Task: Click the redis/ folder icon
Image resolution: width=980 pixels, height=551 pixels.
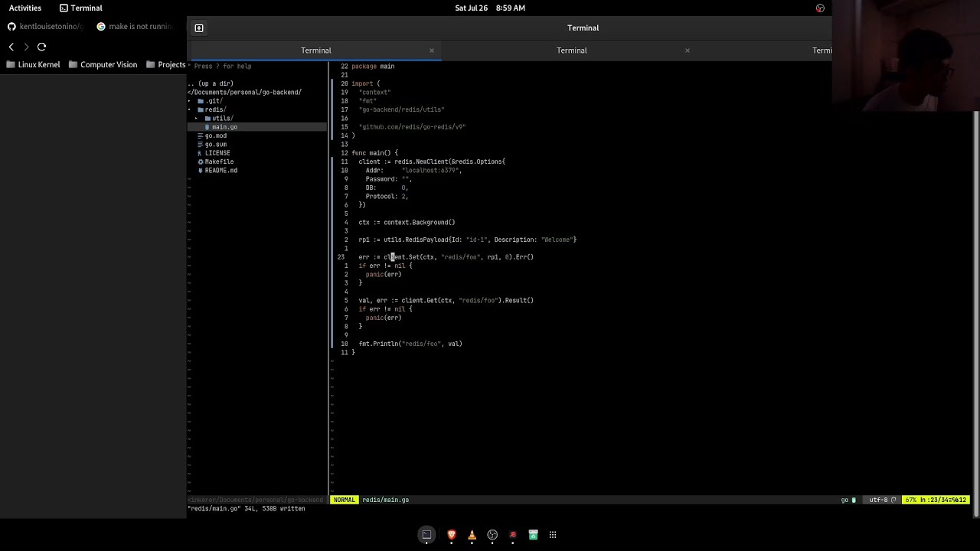Action: tap(201, 109)
